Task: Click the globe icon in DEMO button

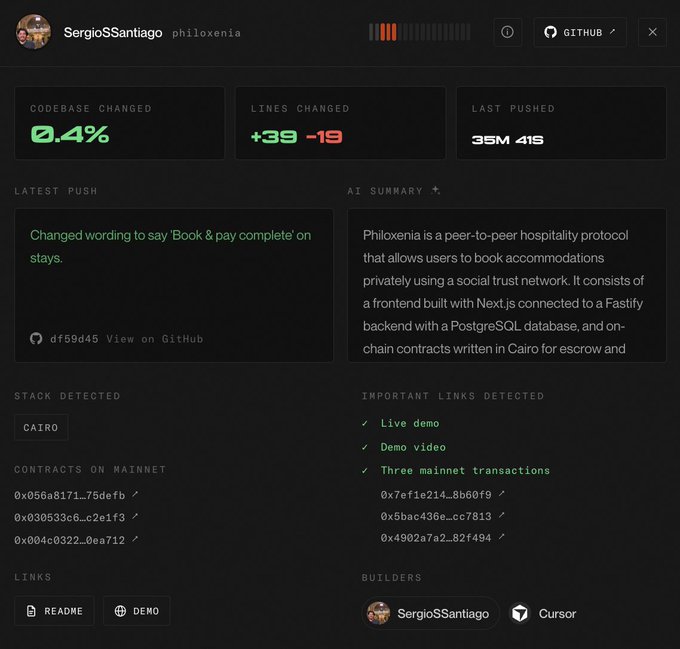Action: pyautogui.click(x=120, y=611)
